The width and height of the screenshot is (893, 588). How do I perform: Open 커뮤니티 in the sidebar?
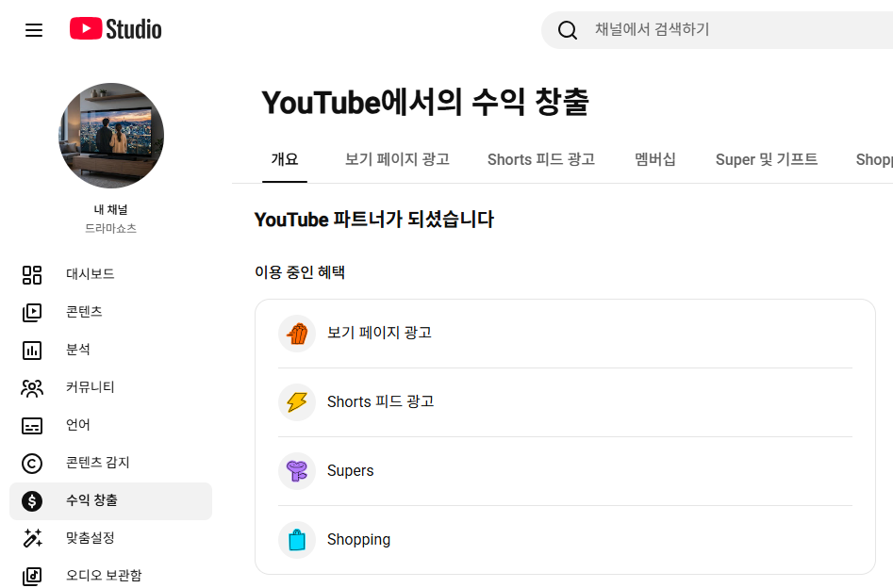click(111, 387)
